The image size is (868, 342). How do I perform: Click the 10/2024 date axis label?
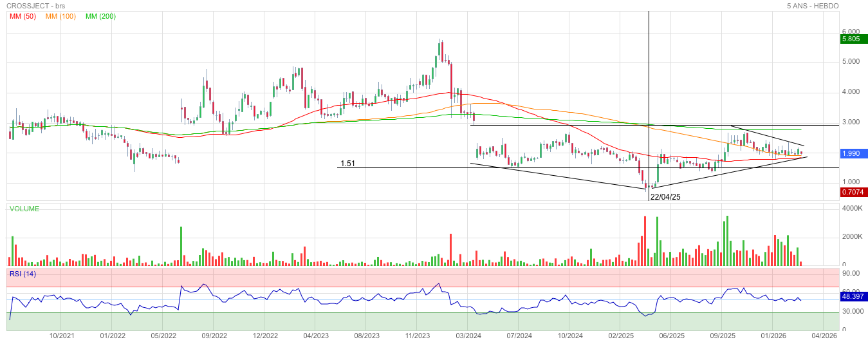[x=570, y=336]
